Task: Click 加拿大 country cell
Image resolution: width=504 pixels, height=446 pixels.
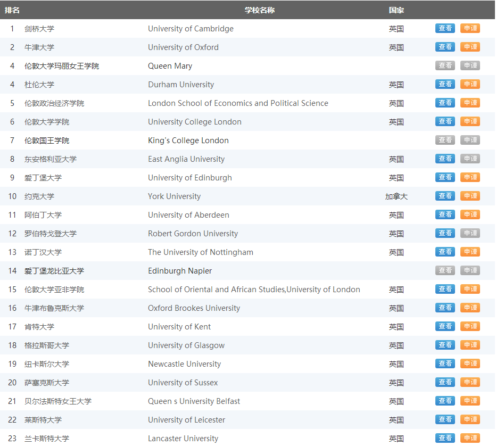Action: tap(396, 196)
